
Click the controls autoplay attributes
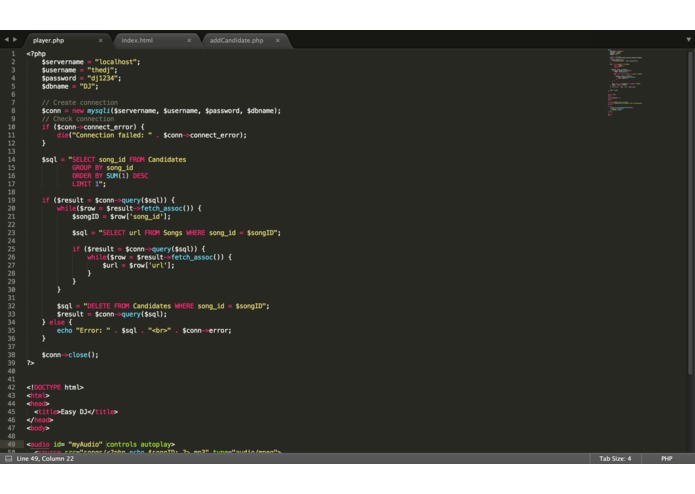(x=139, y=444)
